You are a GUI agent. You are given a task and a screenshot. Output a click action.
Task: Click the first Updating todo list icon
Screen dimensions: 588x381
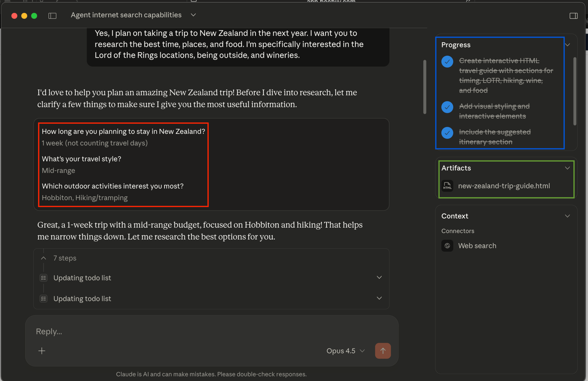click(x=43, y=278)
